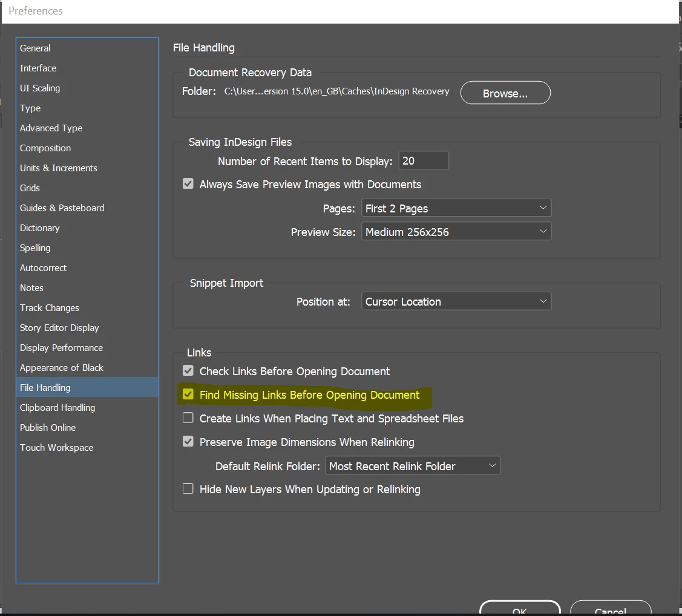Uncheck Find Missing Links Before Opening Document

pyautogui.click(x=188, y=395)
